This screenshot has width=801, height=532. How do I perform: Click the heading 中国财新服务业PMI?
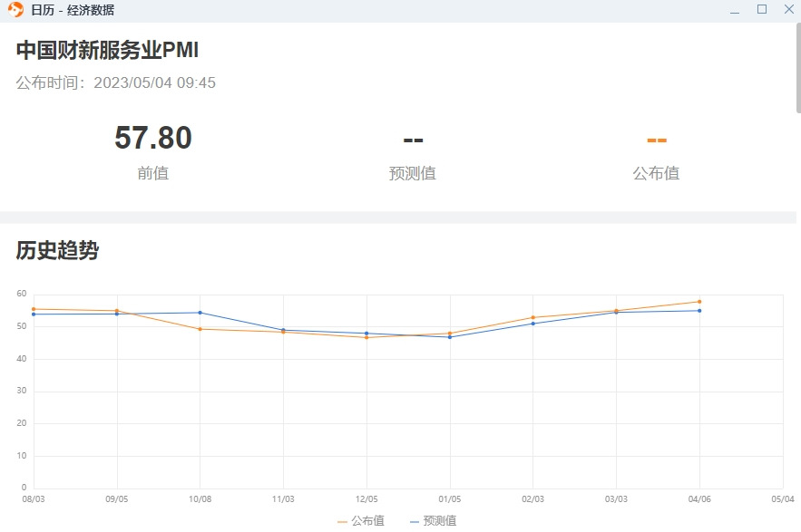pos(107,51)
